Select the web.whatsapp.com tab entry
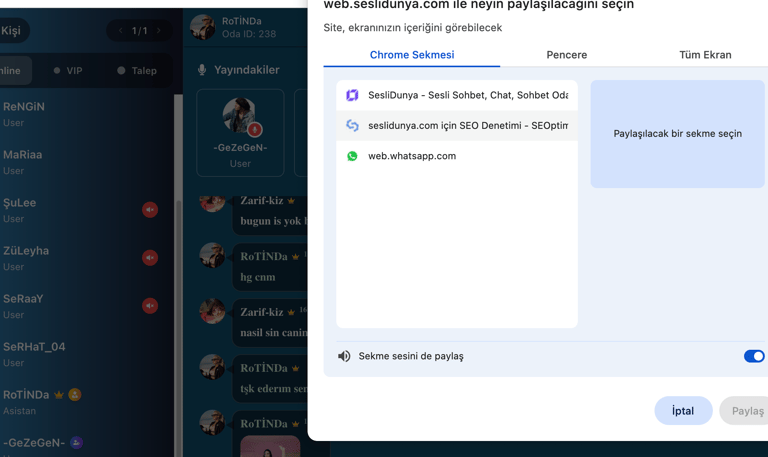This screenshot has width=768, height=457. [x=457, y=156]
